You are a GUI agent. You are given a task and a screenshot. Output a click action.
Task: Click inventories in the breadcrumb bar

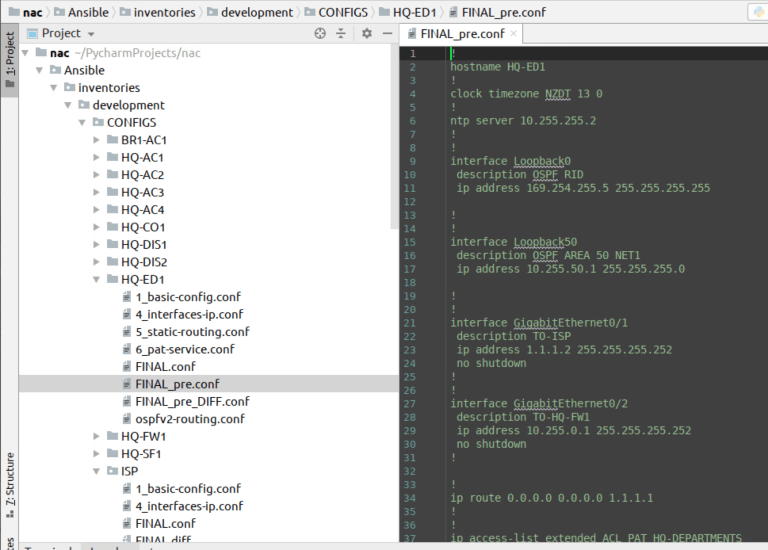158,12
